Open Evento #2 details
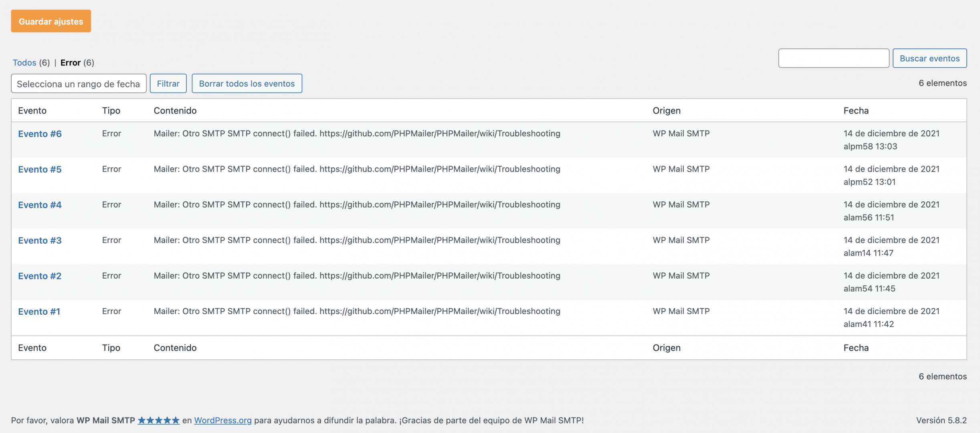Viewport: 980px width, 433px height. (x=40, y=276)
